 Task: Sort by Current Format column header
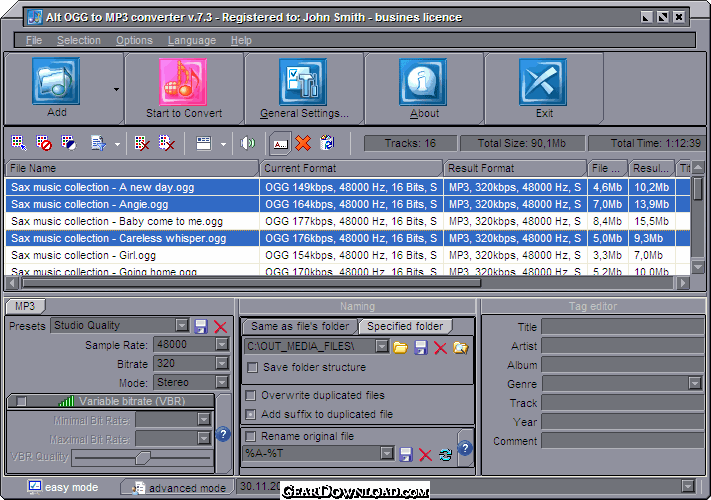351,168
